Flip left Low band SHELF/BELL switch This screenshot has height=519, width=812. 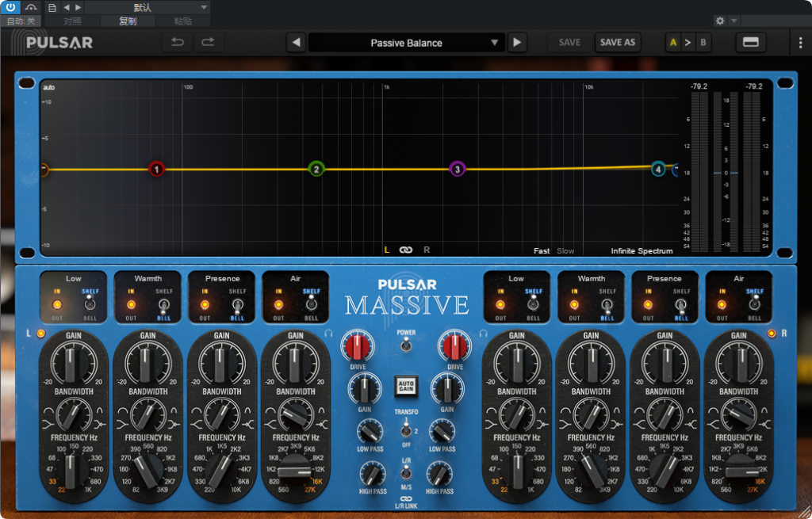90,303
